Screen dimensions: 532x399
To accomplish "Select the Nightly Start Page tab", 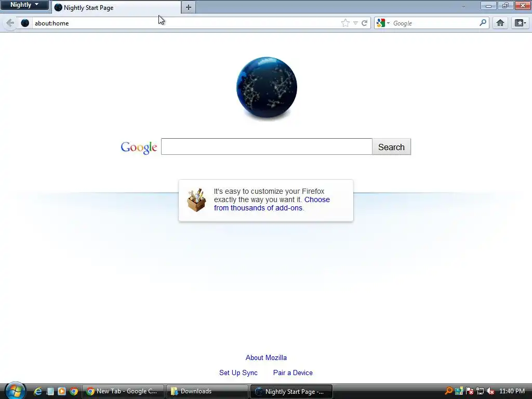I will pos(116,7).
